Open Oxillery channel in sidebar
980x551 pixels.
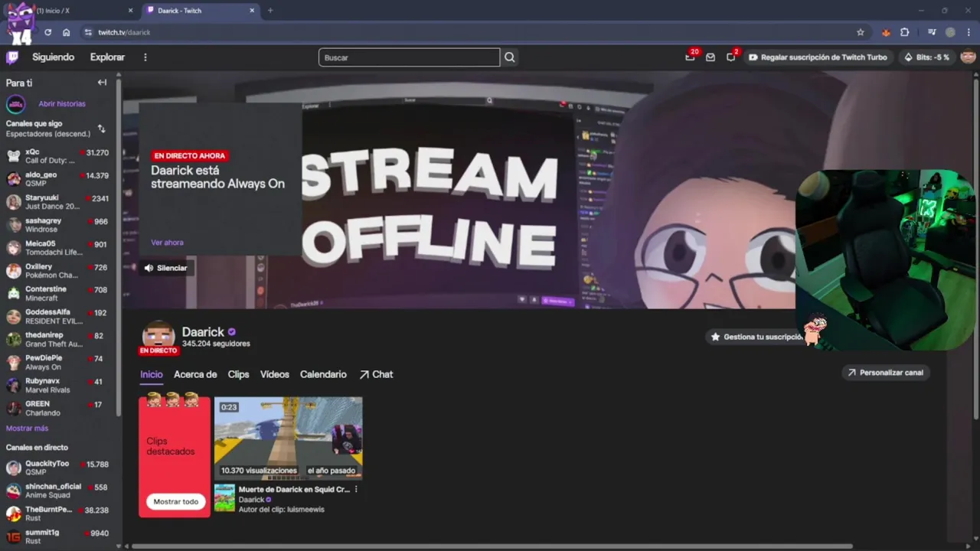coord(57,271)
